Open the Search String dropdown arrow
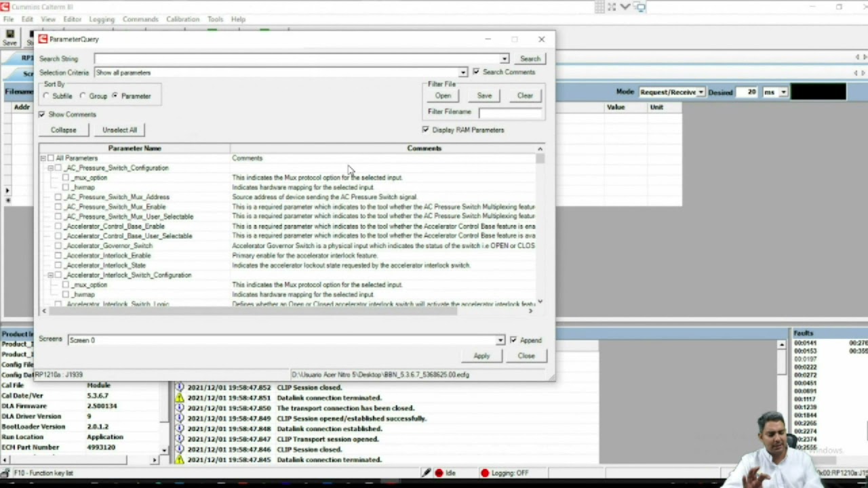Screen dimensions: 868x488 point(504,59)
